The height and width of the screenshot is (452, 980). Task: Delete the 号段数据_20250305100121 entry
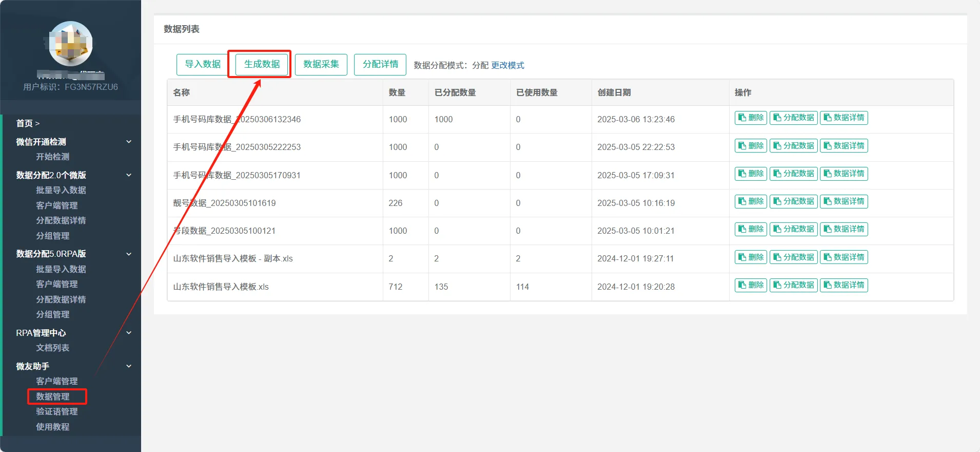tap(751, 229)
